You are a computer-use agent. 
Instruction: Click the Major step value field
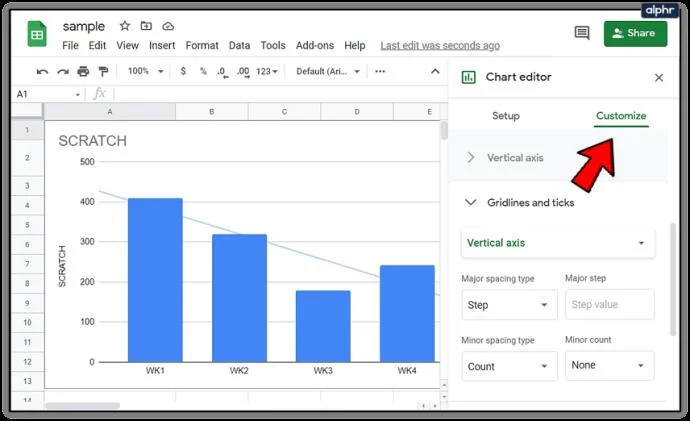pos(609,304)
